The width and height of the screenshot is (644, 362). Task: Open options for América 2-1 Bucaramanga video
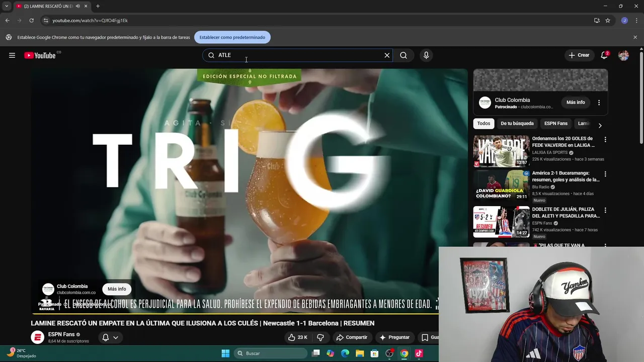[605, 174]
